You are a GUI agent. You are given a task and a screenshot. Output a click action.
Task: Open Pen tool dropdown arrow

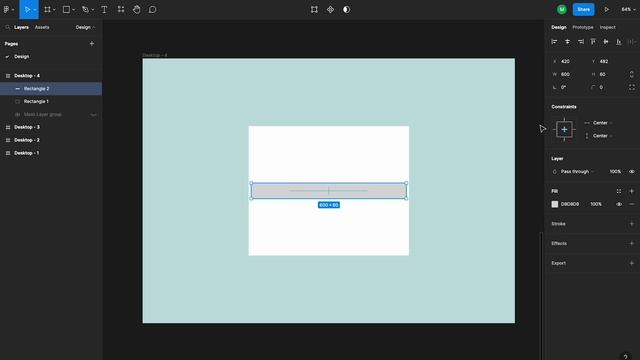pos(93,10)
